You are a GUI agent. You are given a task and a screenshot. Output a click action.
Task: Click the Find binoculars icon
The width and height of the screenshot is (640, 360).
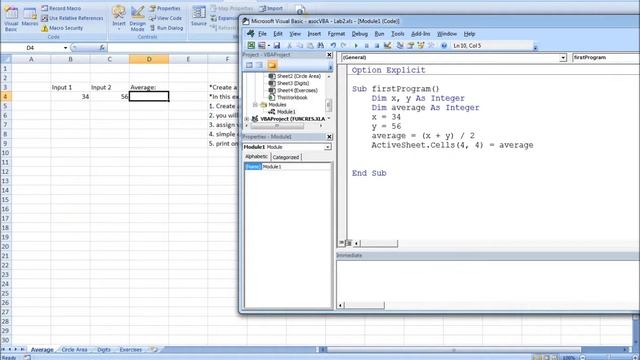pos(321,46)
